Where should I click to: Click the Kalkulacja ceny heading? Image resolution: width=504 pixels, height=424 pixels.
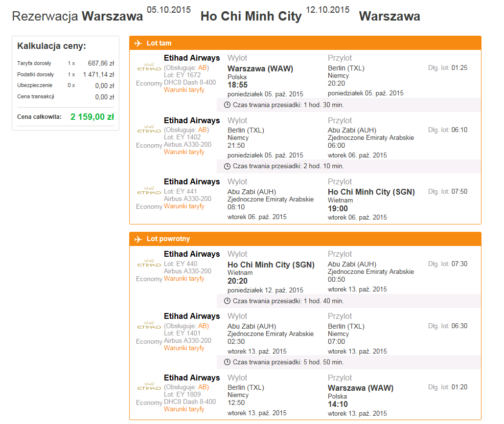pyautogui.click(x=52, y=46)
